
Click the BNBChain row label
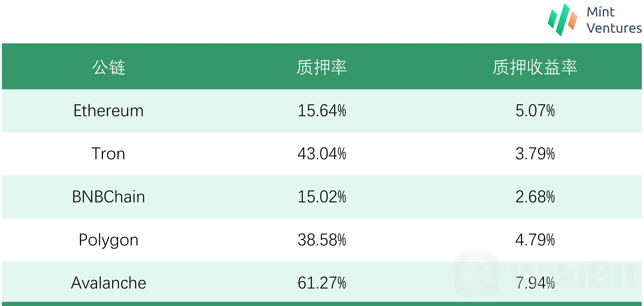coord(108,197)
